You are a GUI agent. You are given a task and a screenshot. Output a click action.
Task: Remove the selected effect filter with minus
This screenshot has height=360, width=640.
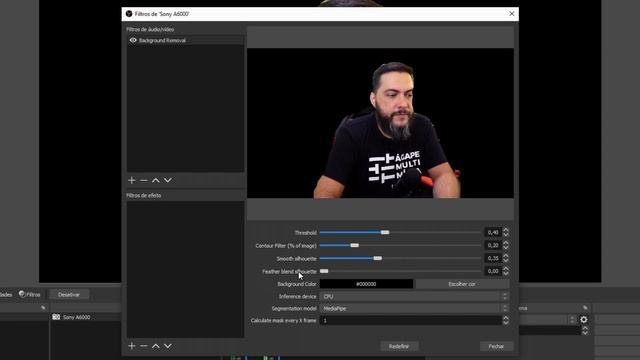click(144, 346)
